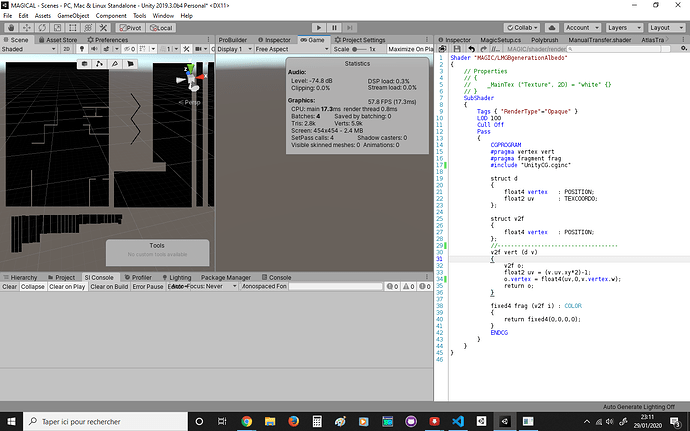Select the Rotate tool
This screenshot has height=431, width=690.
(44, 28)
